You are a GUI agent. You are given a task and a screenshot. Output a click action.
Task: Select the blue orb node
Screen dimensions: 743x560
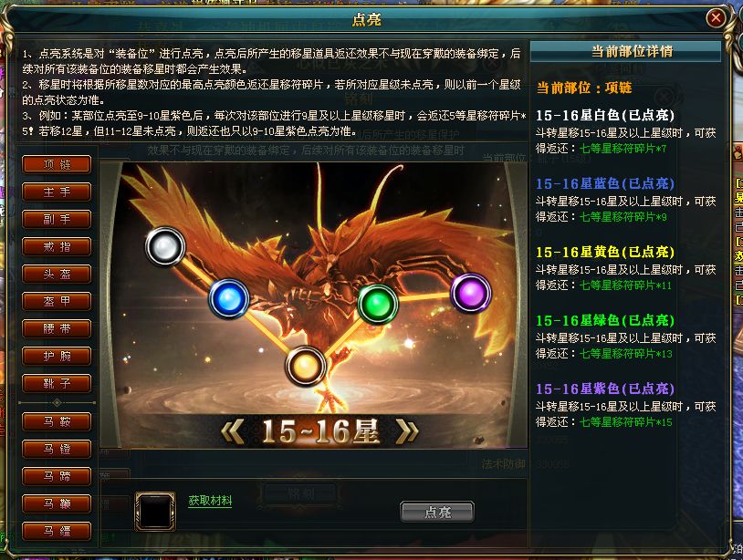click(x=229, y=298)
